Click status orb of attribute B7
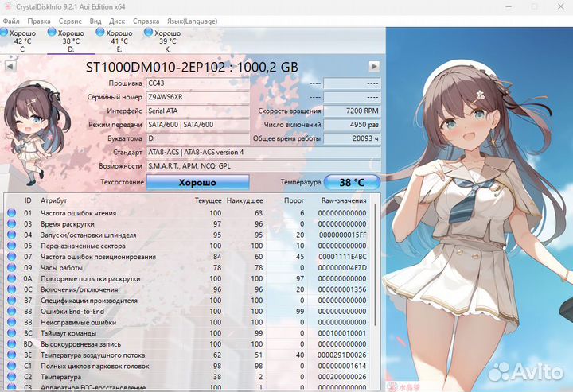The image size is (573, 392). pos(11,301)
